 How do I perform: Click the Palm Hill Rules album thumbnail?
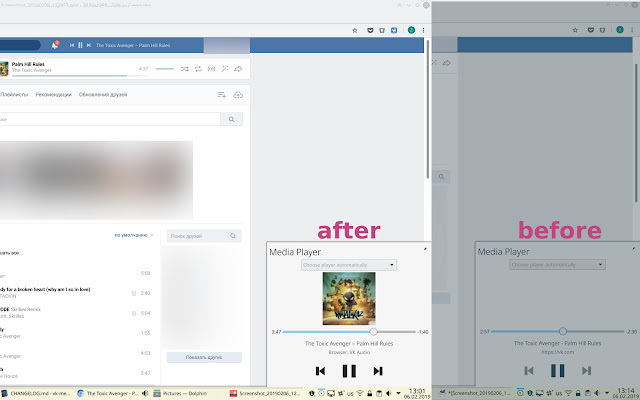pos(4,69)
